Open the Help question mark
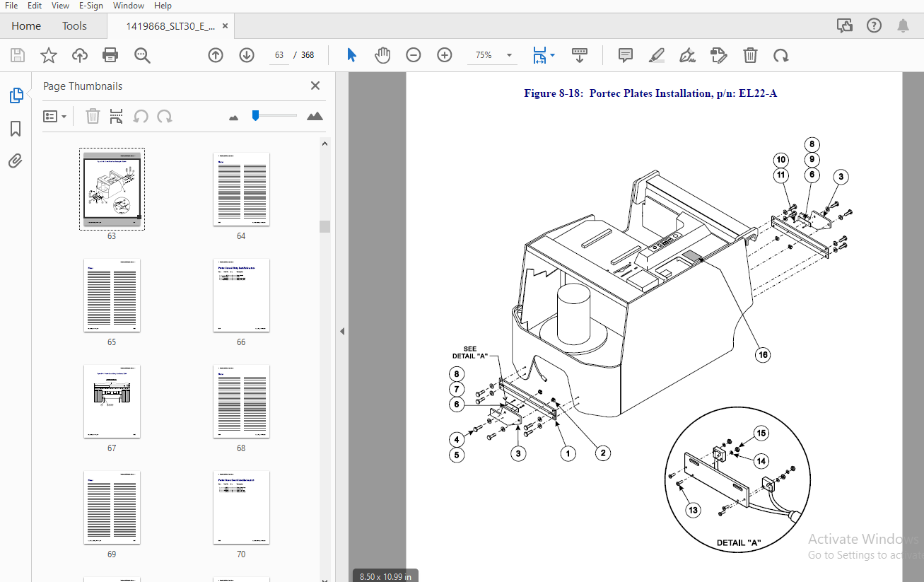 (875, 26)
